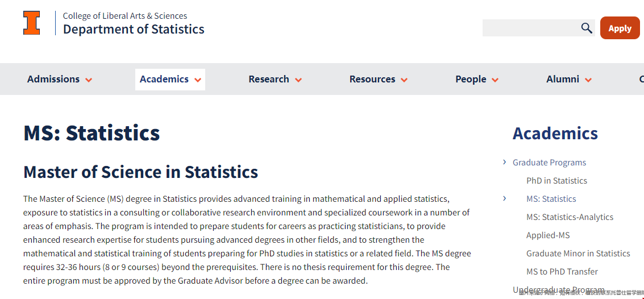Click the orange Apply button
The height and width of the screenshot is (299, 644).
click(620, 28)
